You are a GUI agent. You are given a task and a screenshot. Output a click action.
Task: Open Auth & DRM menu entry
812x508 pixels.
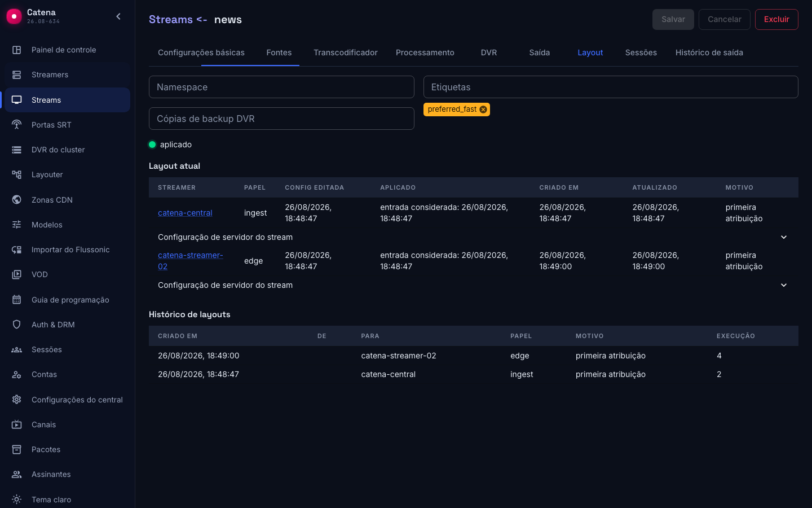click(x=68, y=325)
